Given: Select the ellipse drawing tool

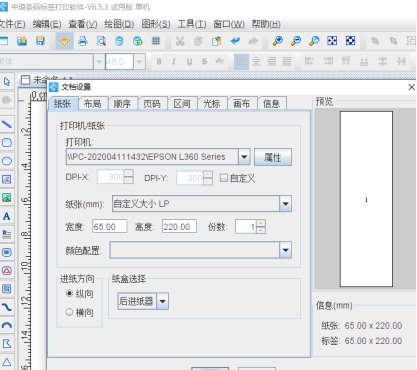Looking at the screenshot, I should pos(7,161).
